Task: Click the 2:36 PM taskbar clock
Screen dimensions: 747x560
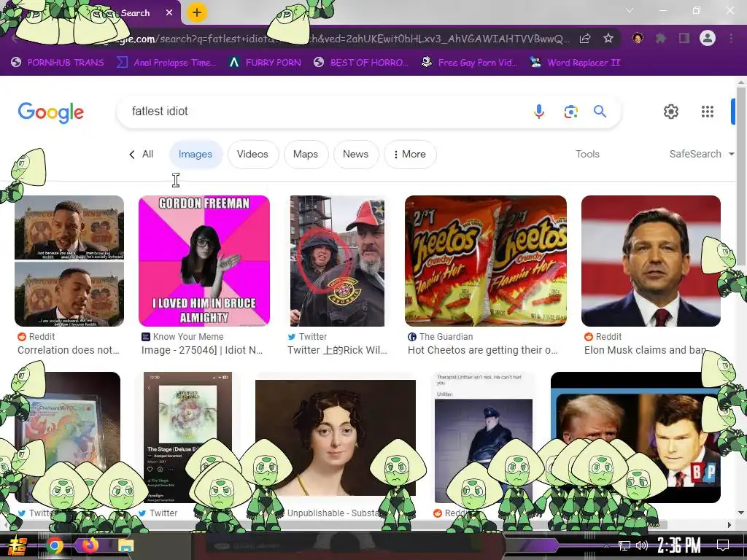Action: pos(679,545)
